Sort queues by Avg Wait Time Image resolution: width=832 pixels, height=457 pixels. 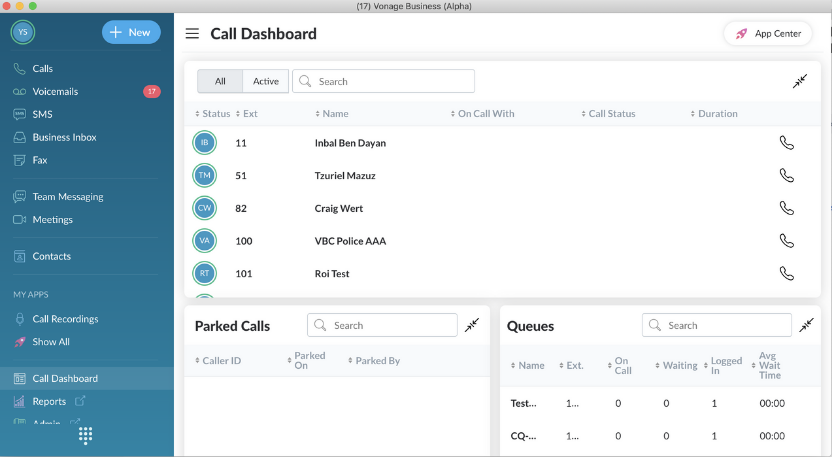click(x=766, y=365)
